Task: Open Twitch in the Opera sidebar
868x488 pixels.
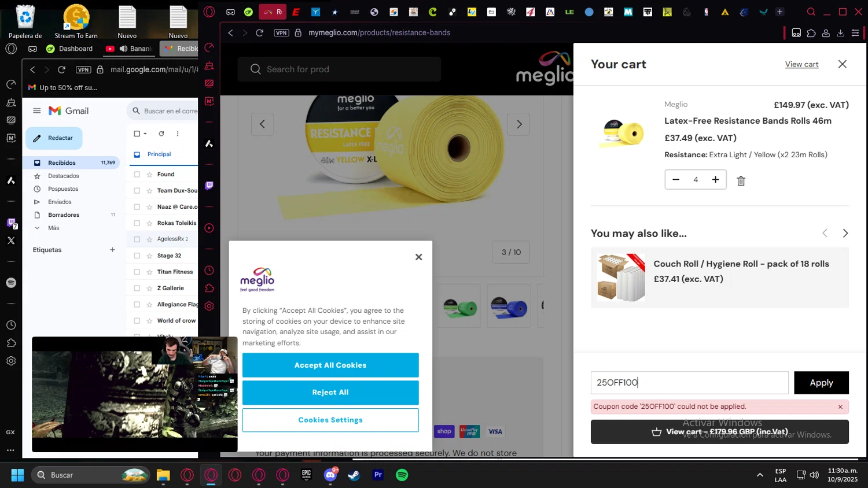Action: tap(209, 186)
